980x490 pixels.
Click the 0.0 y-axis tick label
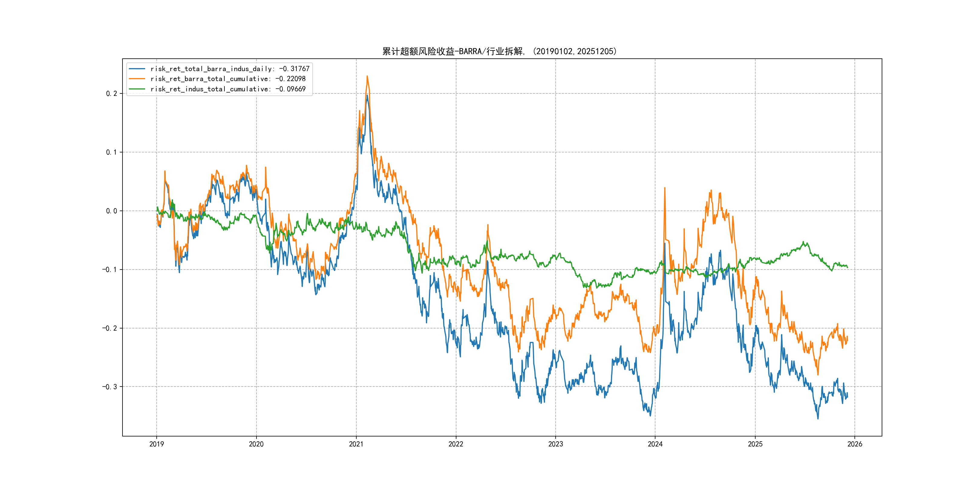coord(112,211)
